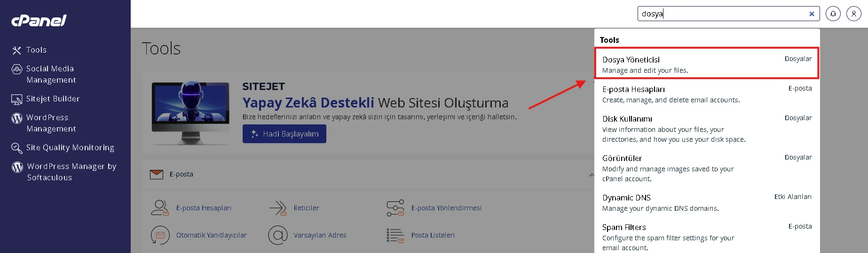Open Varsayılan Adres link
868x253 pixels.
[320, 235]
